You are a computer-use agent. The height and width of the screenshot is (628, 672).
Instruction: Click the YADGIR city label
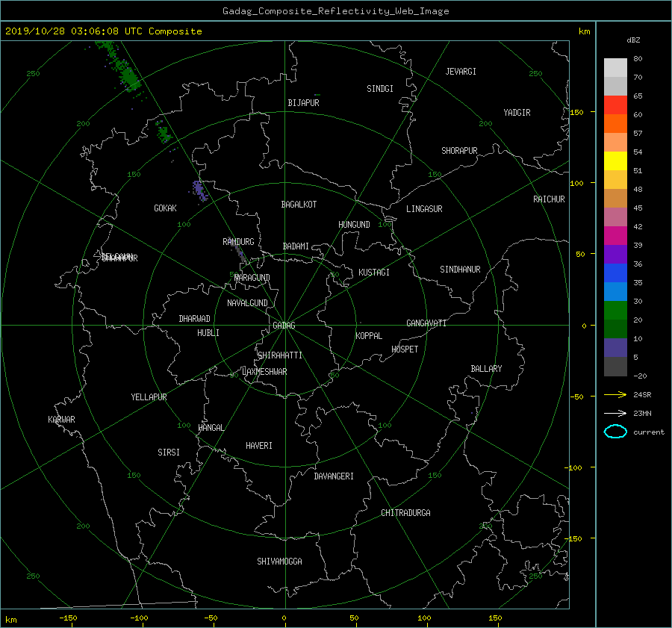[x=517, y=113]
